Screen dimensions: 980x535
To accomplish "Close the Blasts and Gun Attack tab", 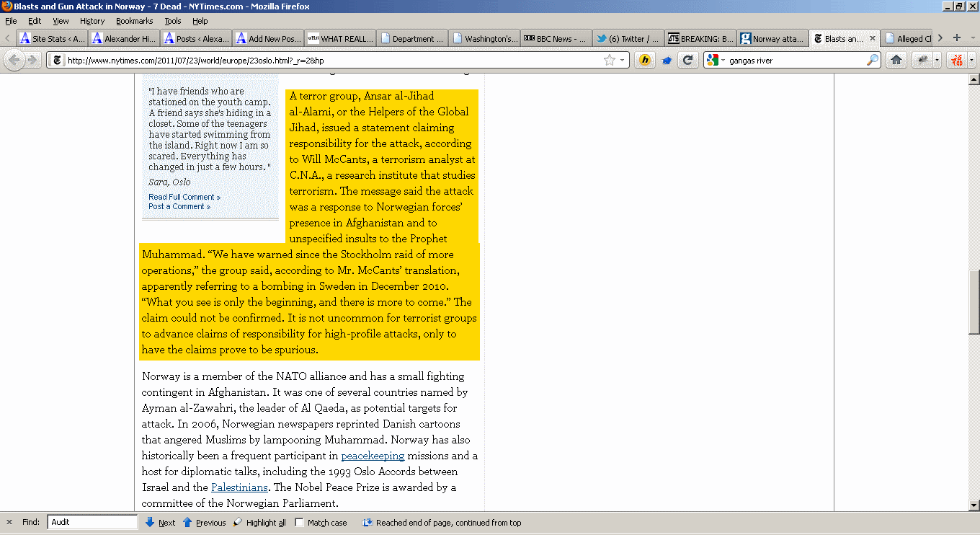I will pyautogui.click(x=873, y=38).
